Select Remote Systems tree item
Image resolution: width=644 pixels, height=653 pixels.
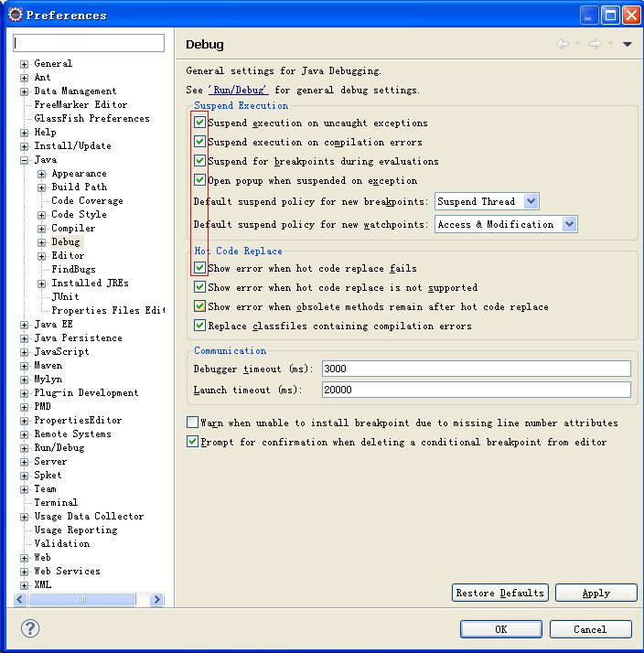(72, 434)
